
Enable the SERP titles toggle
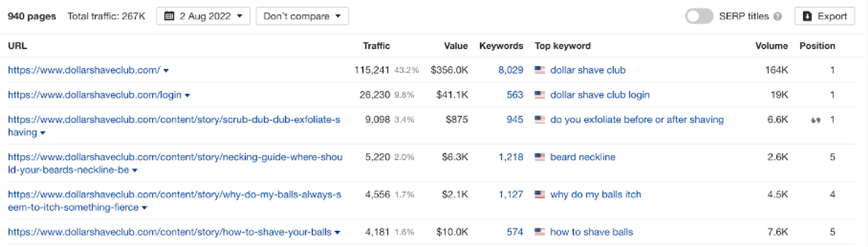click(x=699, y=16)
